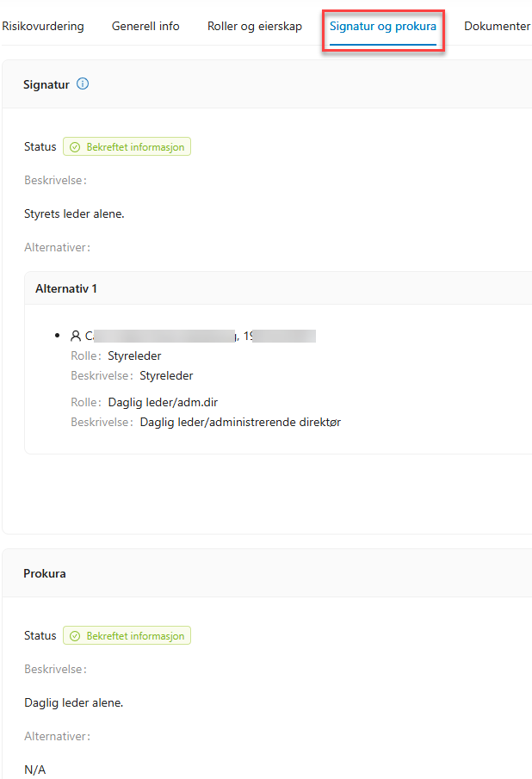Click the checkmark icon in Prokura status badge
The height and width of the screenshot is (779, 532).
tap(75, 636)
